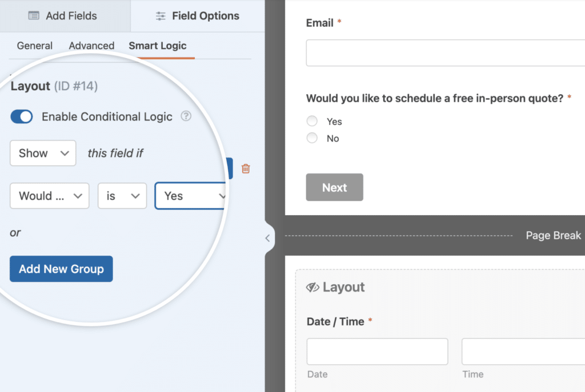Open the 'is' comparison dropdown

click(x=122, y=196)
